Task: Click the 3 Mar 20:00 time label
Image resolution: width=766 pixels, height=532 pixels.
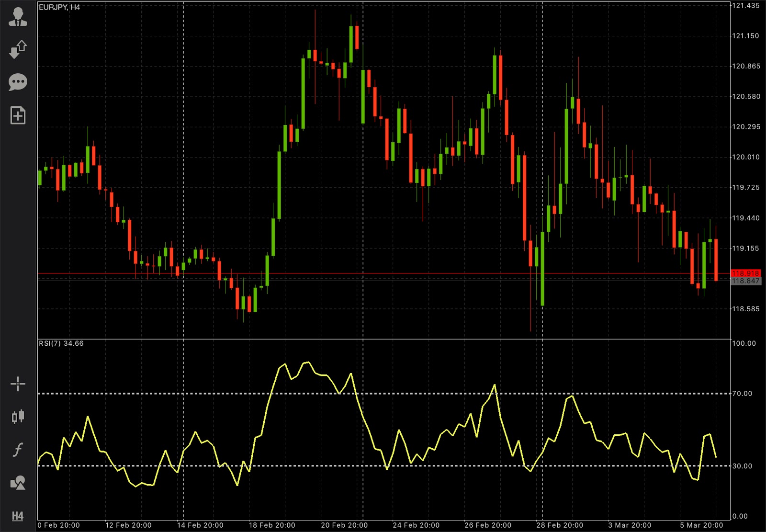Action: [630, 525]
